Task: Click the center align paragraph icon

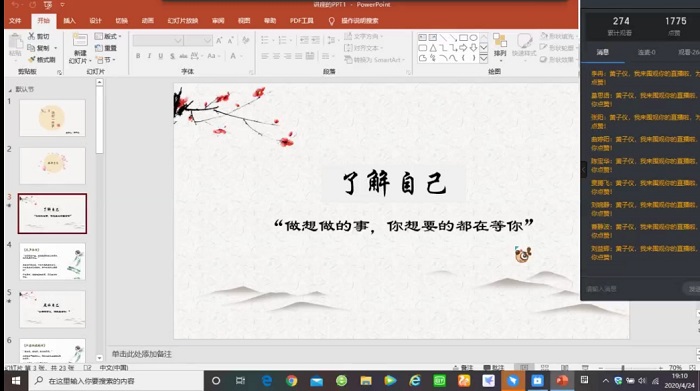Action: tap(276, 56)
